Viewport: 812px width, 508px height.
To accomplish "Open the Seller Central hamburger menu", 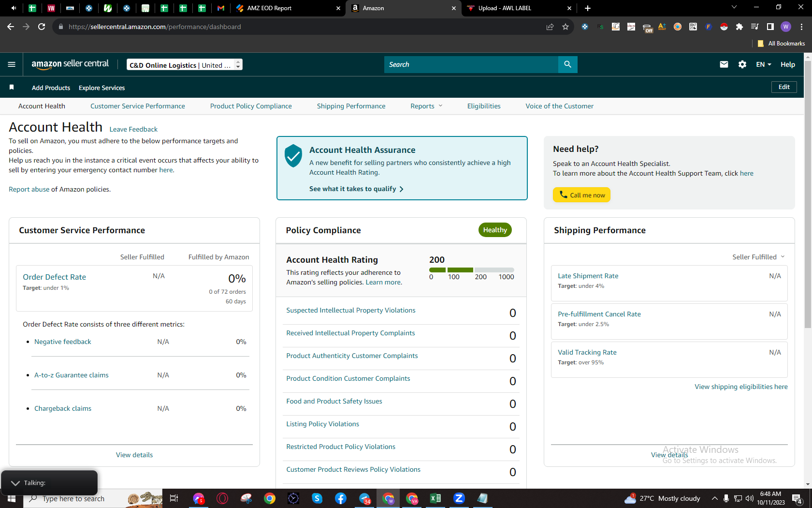I will (12, 64).
